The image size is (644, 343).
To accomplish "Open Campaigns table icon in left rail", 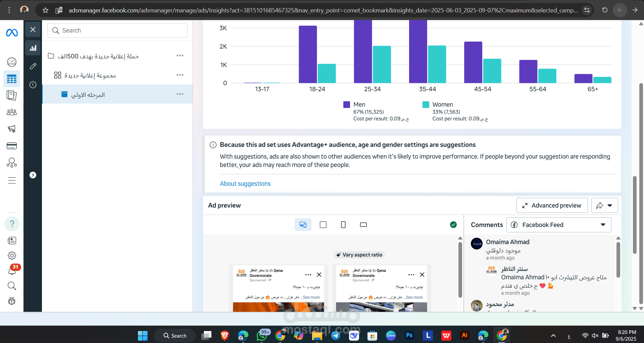I will (x=12, y=79).
